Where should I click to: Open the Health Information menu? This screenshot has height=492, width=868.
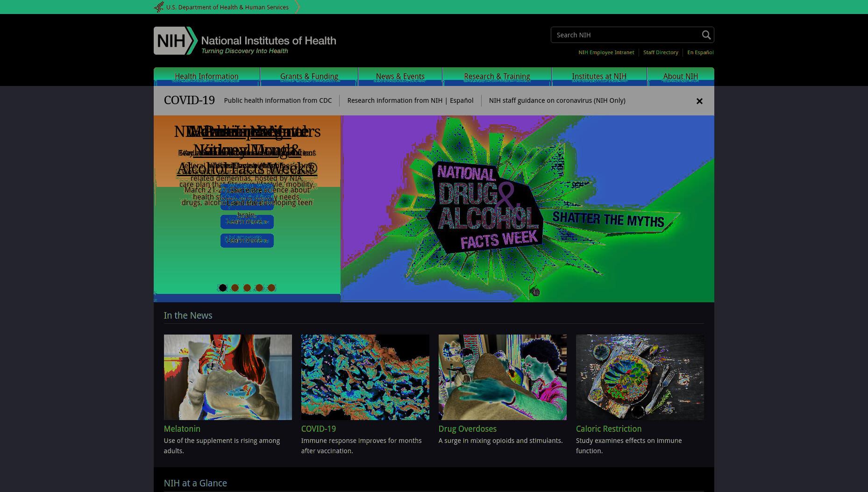tap(206, 77)
